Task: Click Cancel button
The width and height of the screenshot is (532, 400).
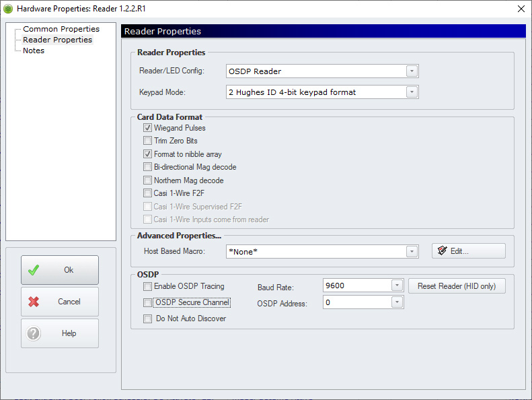Action: (60, 302)
